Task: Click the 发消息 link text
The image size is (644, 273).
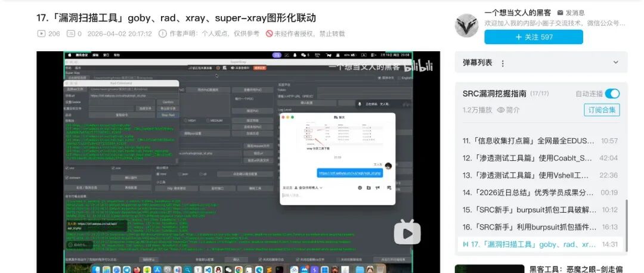Action: tap(575, 13)
